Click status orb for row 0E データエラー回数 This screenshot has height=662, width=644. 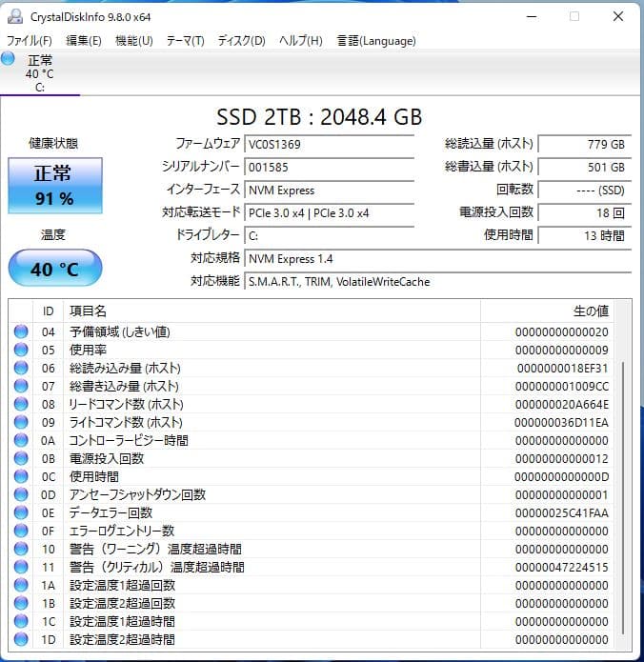(x=21, y=512)
